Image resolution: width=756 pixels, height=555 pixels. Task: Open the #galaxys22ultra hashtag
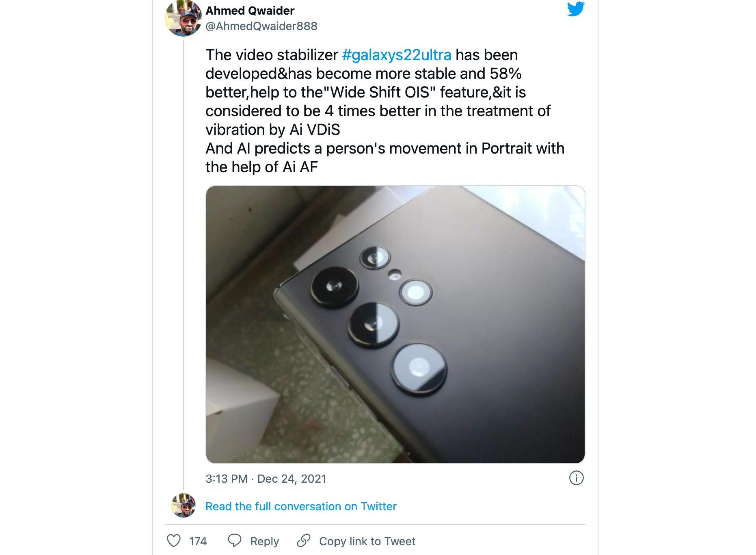point(396,55)
